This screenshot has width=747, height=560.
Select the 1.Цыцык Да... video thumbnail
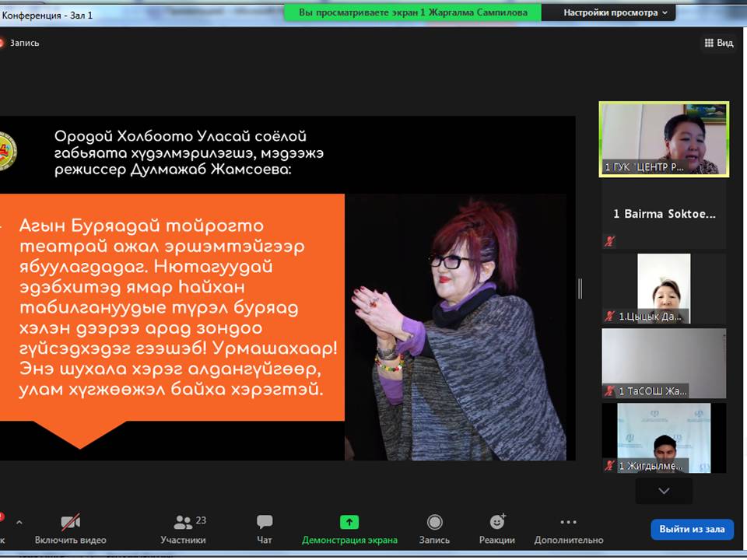(x=664, y=289)
